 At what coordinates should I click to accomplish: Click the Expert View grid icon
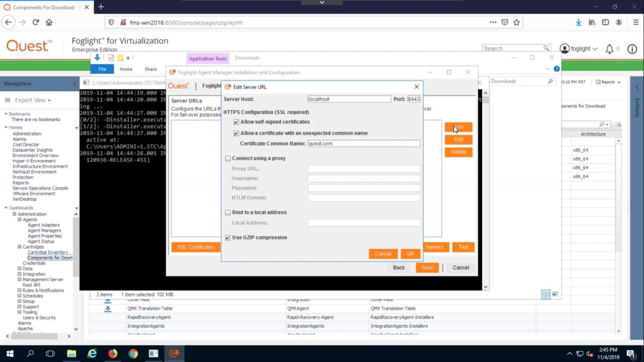pyautogui.click(x=9, y=100)
